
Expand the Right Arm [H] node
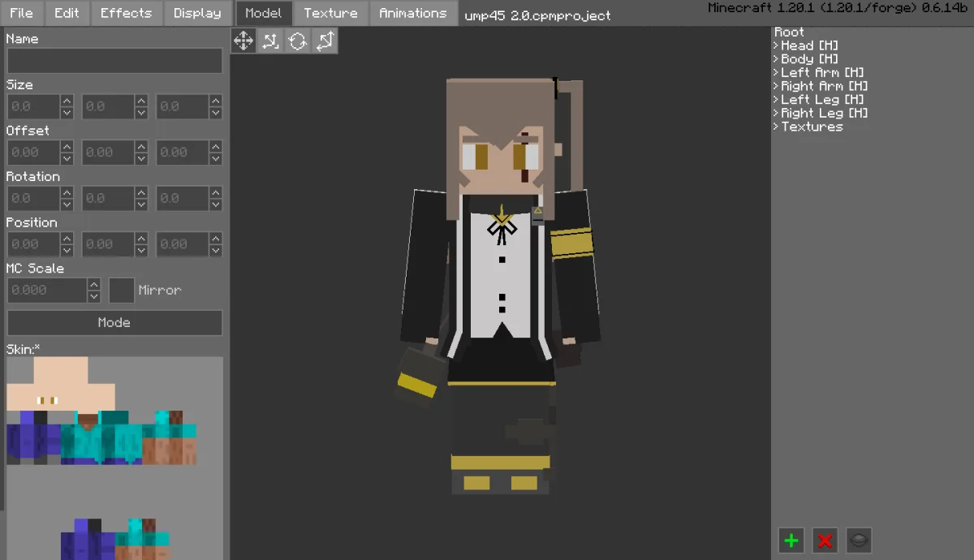[x=776, y=86]
